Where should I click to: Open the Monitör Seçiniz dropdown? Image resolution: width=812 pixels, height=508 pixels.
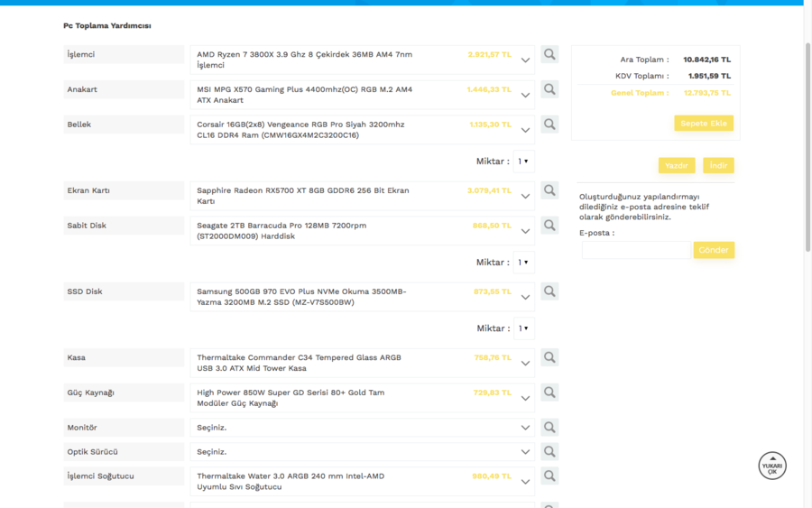362,428
